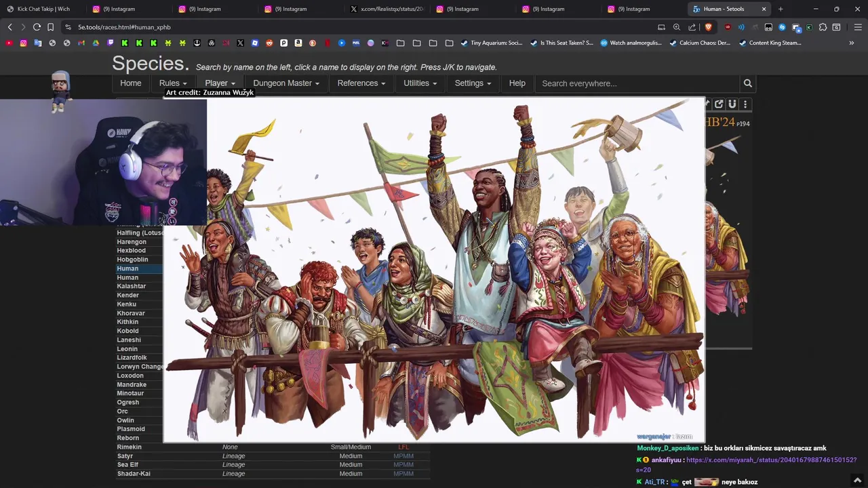Screen dimensions: 868x488
Task: Open the browser hamburger menu
Action: click(858, 27)
